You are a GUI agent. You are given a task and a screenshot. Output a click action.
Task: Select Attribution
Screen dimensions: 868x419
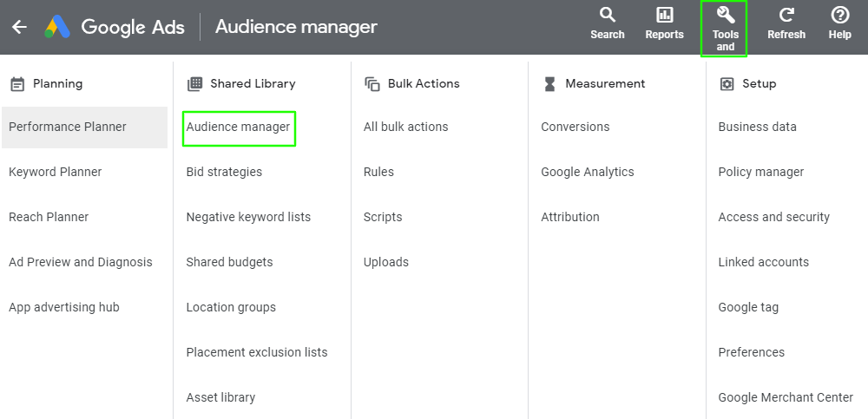click(x=570, y=217)
